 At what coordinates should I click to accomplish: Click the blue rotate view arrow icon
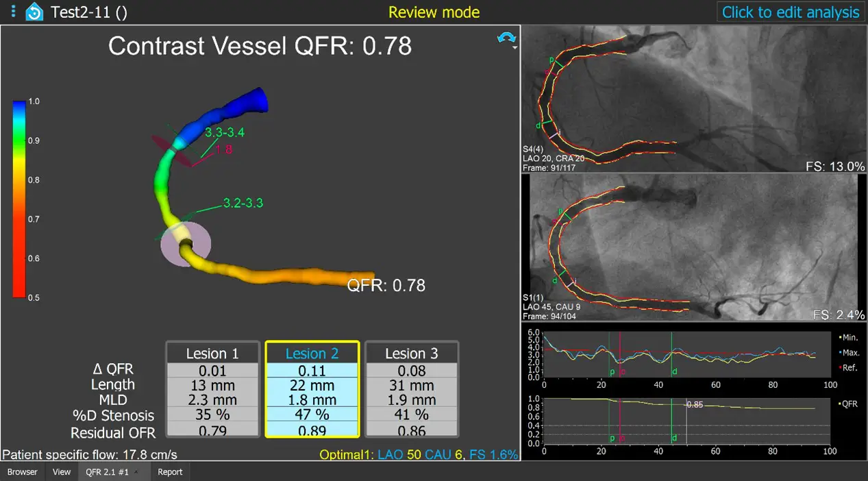(x=506, y=38)
